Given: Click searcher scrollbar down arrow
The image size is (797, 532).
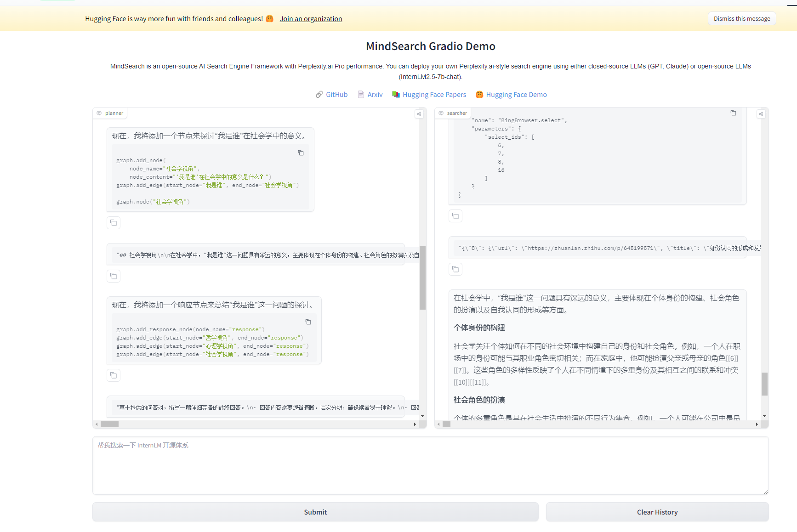Looking at the screenshot, I should coord(764,416).
